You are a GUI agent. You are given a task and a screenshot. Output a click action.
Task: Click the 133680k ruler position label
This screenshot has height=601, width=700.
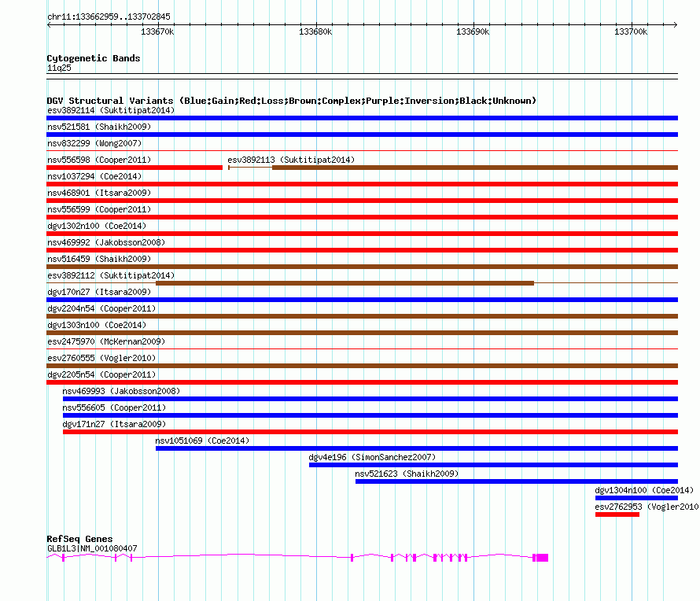click(315, 31)
